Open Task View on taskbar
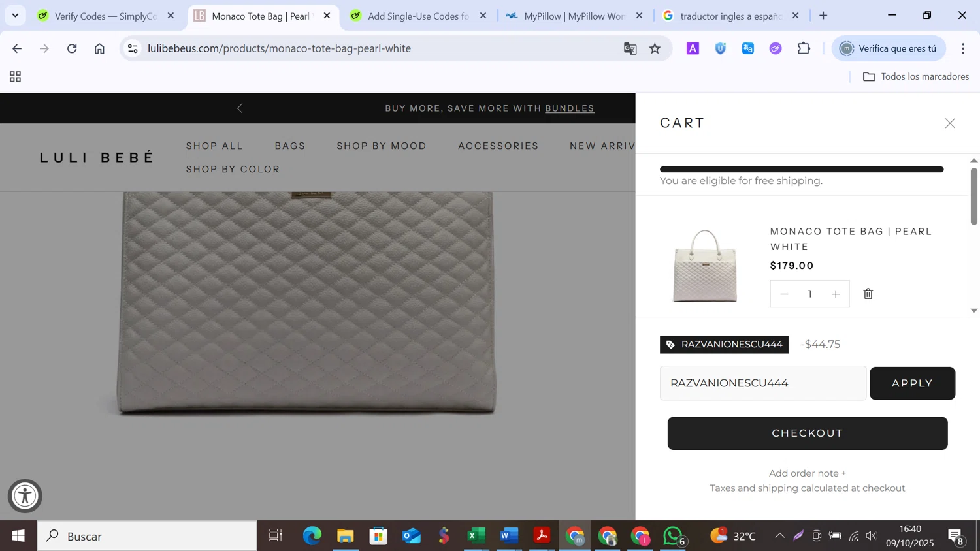Image resolution: width=980 pixels, height=551 pixels. [x=276, y=536]
